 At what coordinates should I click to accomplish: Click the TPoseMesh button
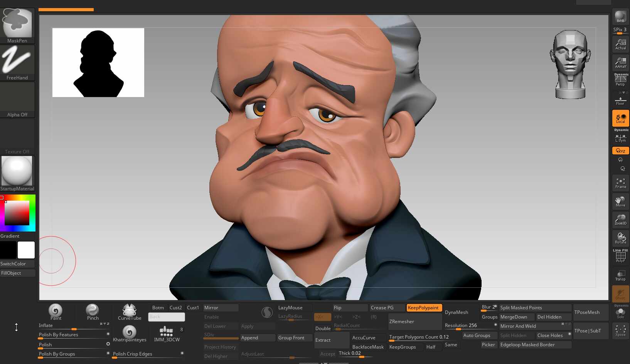591,312
